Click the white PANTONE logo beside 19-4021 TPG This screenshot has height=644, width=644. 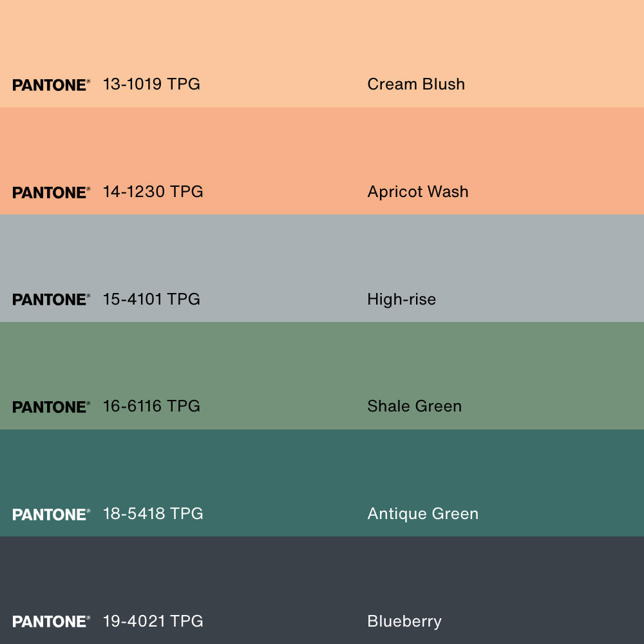pyautogui.click(x=51, y=621)
